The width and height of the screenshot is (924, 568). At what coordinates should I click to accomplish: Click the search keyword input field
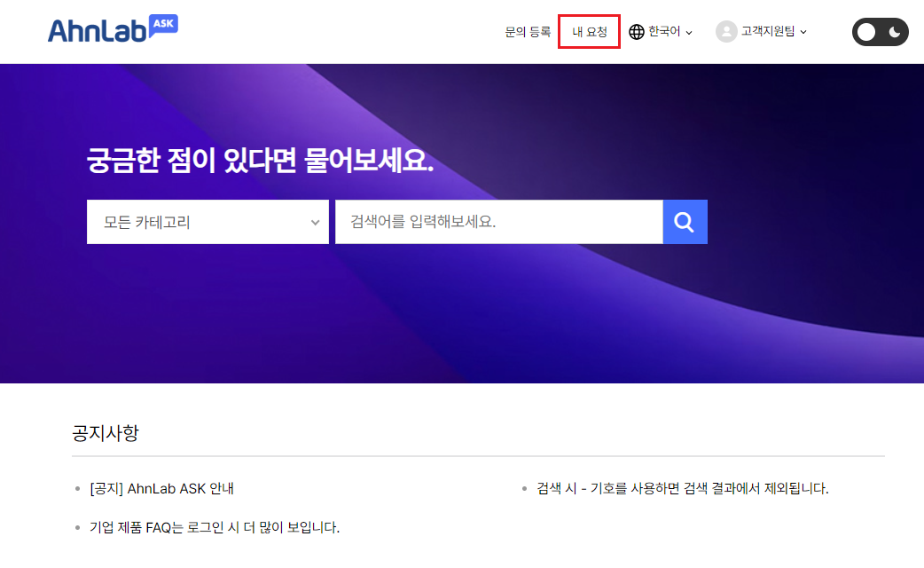point(497,222)
